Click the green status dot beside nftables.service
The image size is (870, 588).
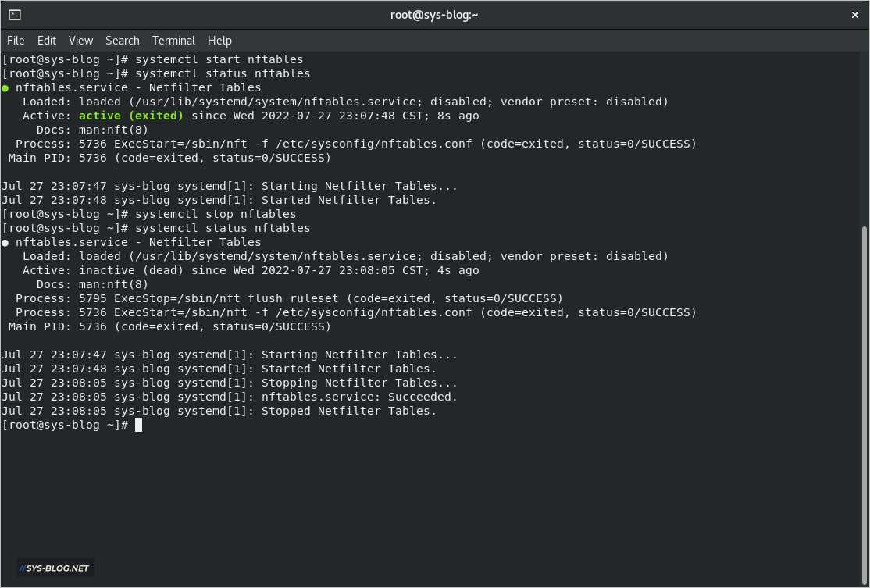click(5, 87)
